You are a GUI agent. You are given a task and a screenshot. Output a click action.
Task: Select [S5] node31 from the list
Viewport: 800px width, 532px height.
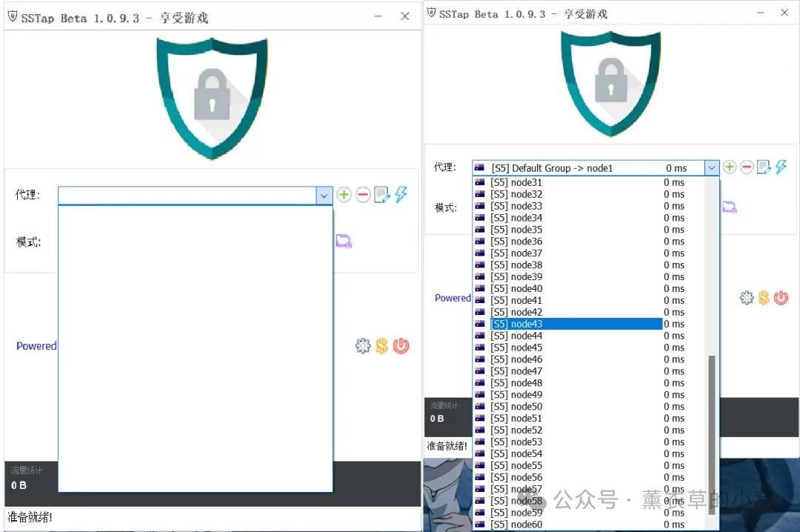(x=589, y=182)
